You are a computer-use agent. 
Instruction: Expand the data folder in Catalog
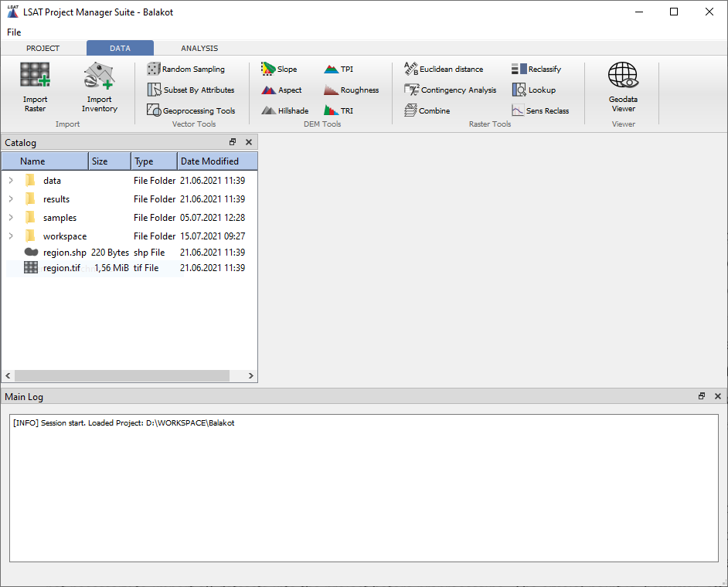pyautogui.click(x=11, y=181)
